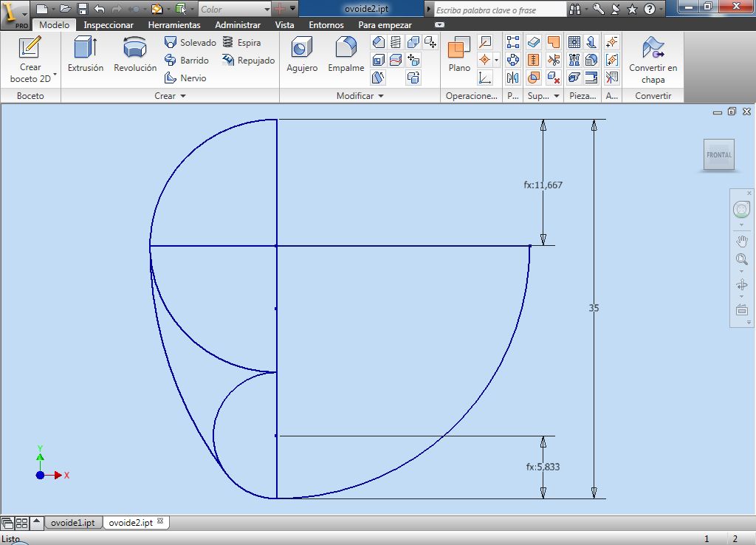The image size is (756, 545).
Task: Click the circular pattern icon
Action: pos(513,61)
